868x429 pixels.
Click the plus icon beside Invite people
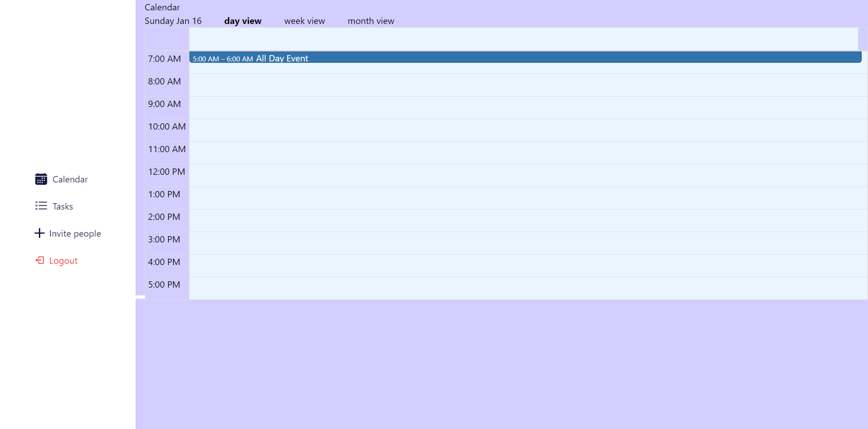click(39, 233)
